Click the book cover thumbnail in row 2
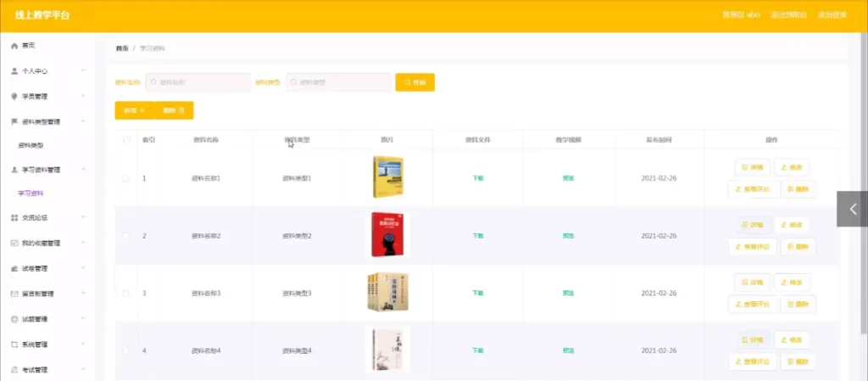 [x=387, y=235]
